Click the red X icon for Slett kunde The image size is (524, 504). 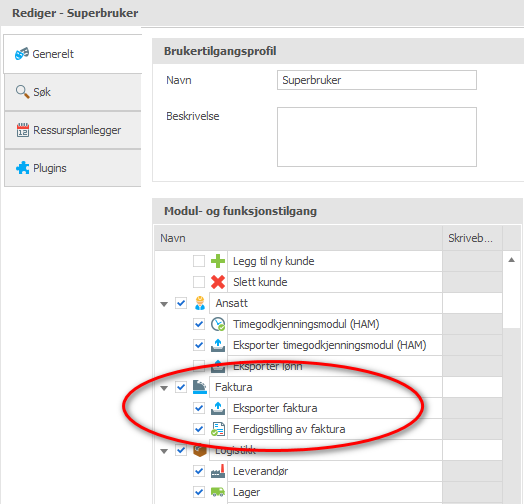(x=218, y=282)
